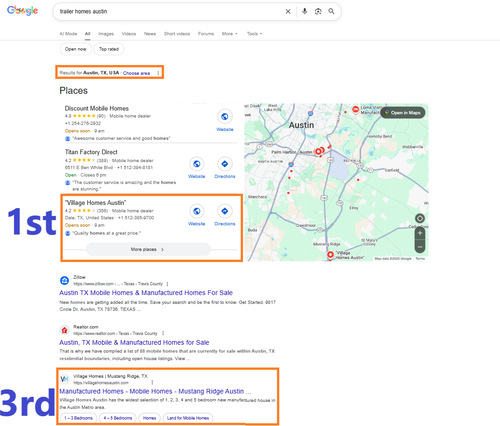Open the Tools dropdown
Viewport: 500px width, 426px height.
point(254,34)
